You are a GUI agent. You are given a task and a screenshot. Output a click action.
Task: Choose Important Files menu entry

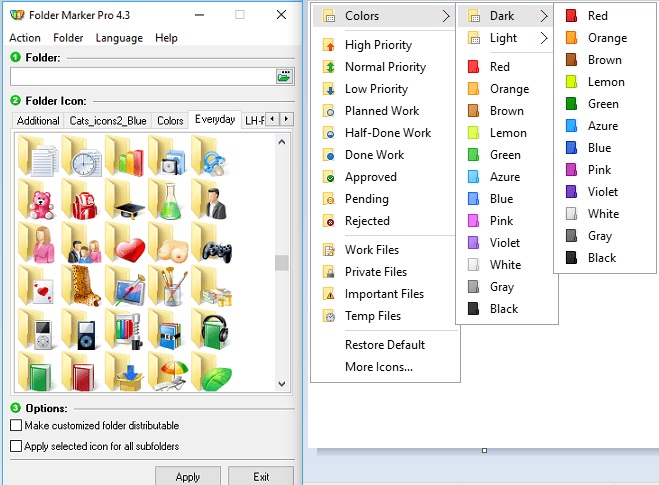[x=384, y=294]
